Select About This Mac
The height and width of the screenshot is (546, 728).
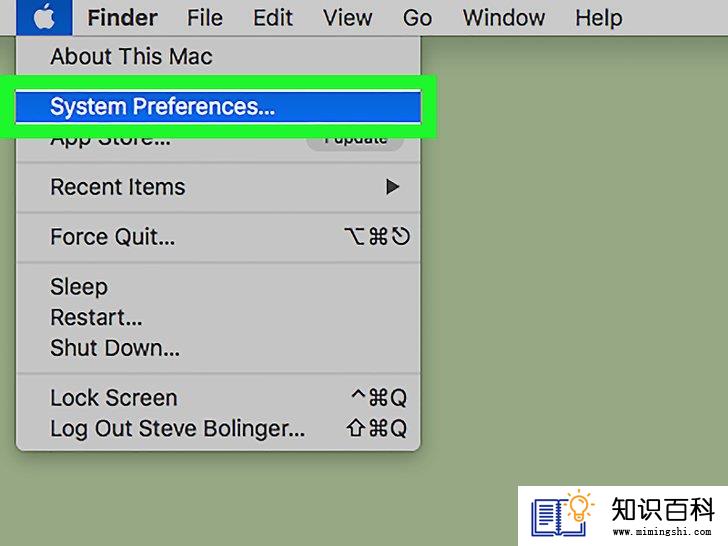click(218, 56)
